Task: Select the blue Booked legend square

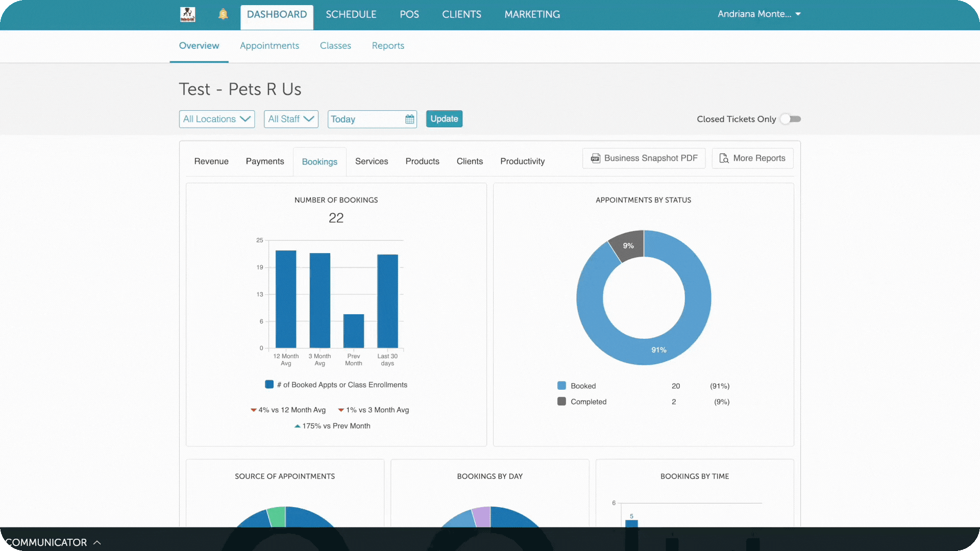Action: pos(561,386)
